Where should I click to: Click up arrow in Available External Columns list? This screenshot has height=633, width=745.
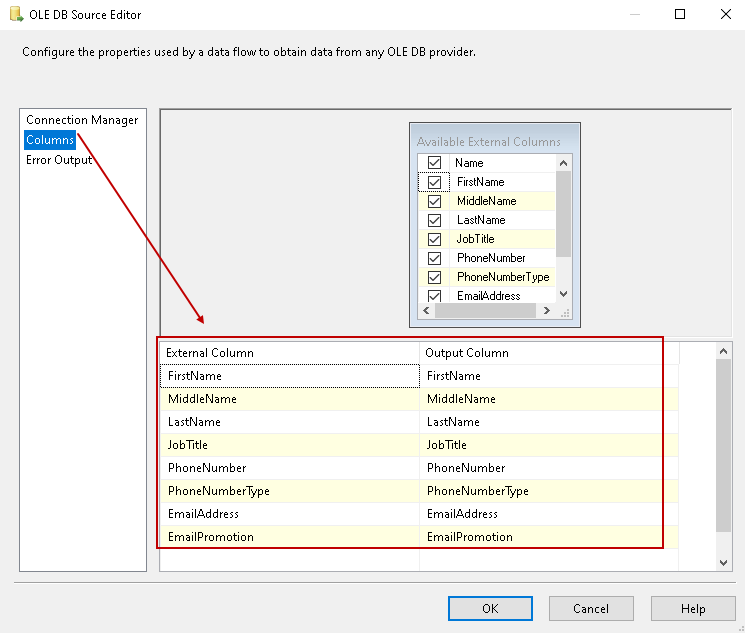click(564, 163)
